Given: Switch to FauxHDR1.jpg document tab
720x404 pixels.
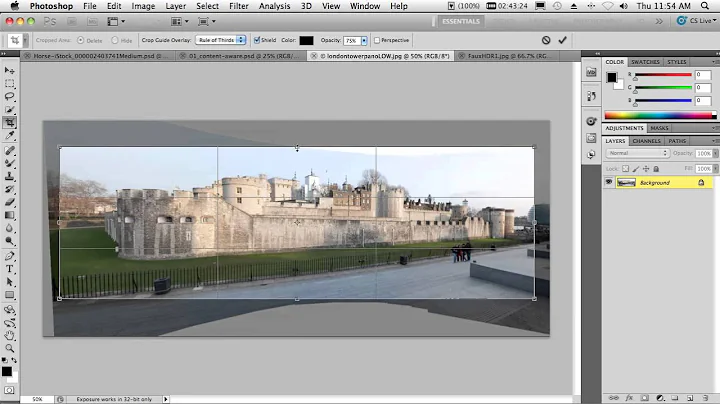Looking at the screenshot, I should pos(507,56).
